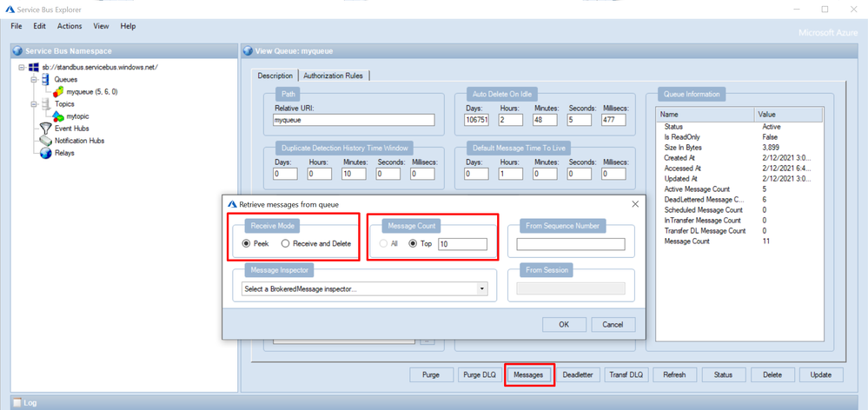Click the Messages button
The height and width of the screenshot is (410, 868).
coord(528,374)
